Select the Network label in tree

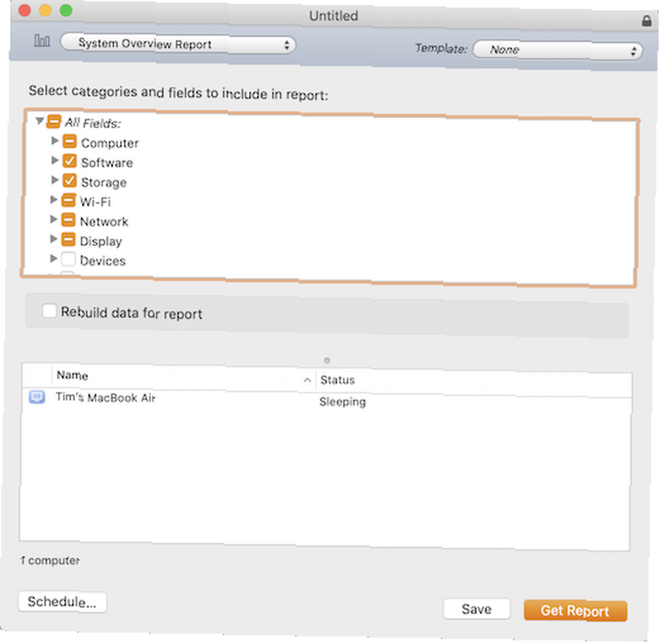tap(104, 222)
